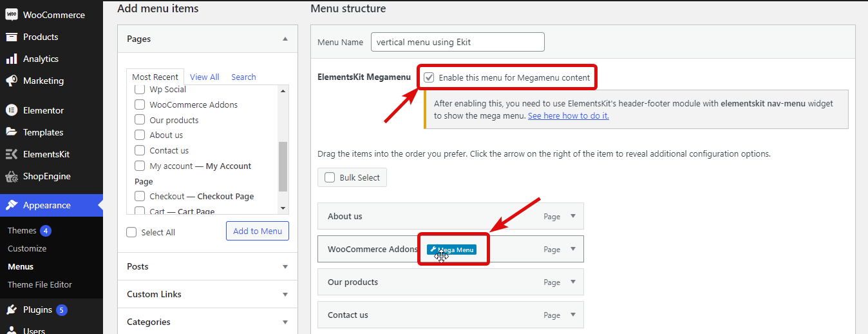Click the Templates folder icon
The height and width of the screenshot is (334, 868).
click(11, 132)
